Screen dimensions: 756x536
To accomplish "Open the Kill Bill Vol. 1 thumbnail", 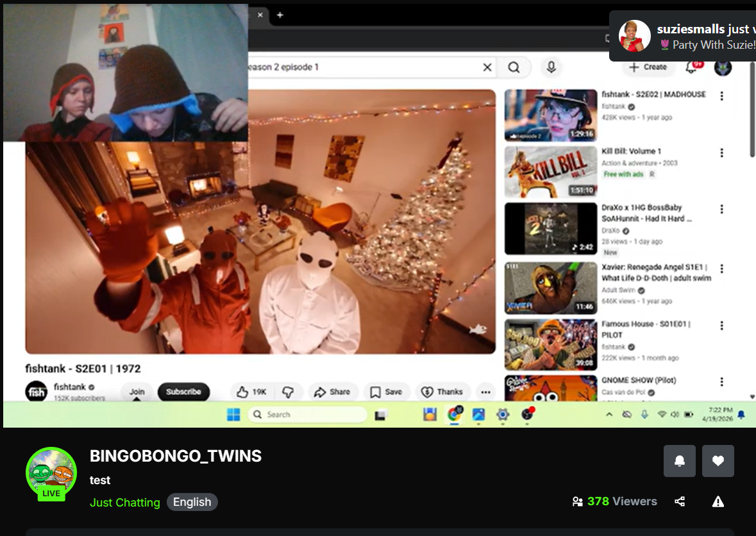I will tap(551, 172).
